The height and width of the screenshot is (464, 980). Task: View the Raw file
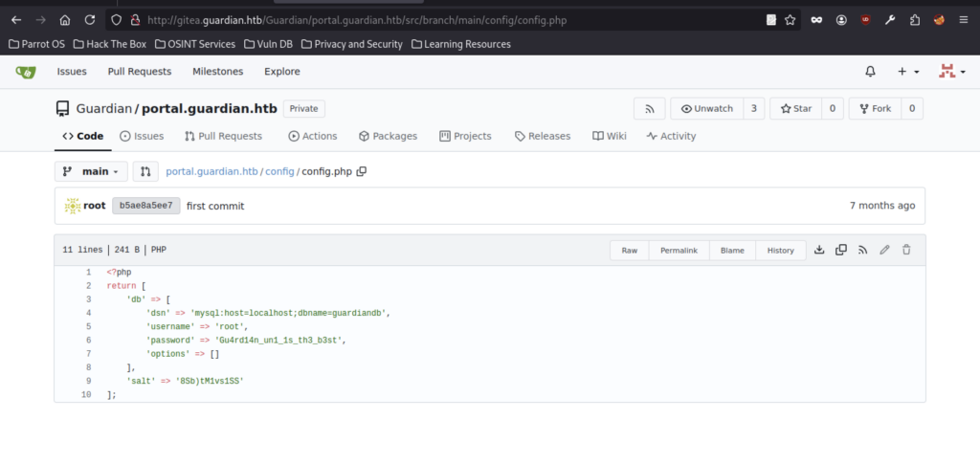tap(629, 251)
